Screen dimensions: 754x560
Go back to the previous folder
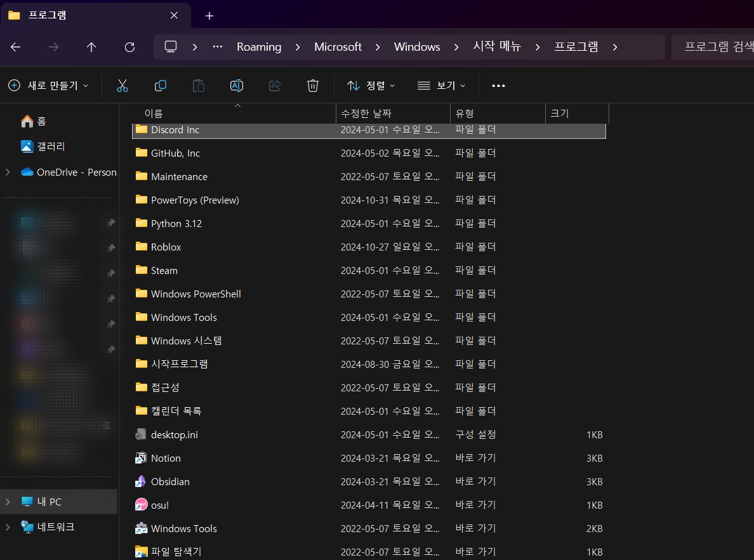click(x=15, y=47)
